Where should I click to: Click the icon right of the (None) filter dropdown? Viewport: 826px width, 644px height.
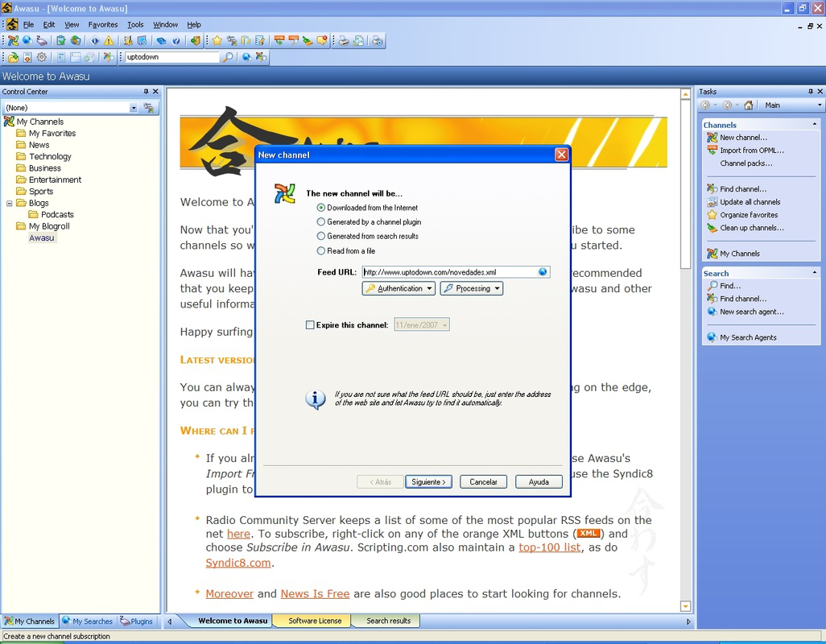(149, 108)
